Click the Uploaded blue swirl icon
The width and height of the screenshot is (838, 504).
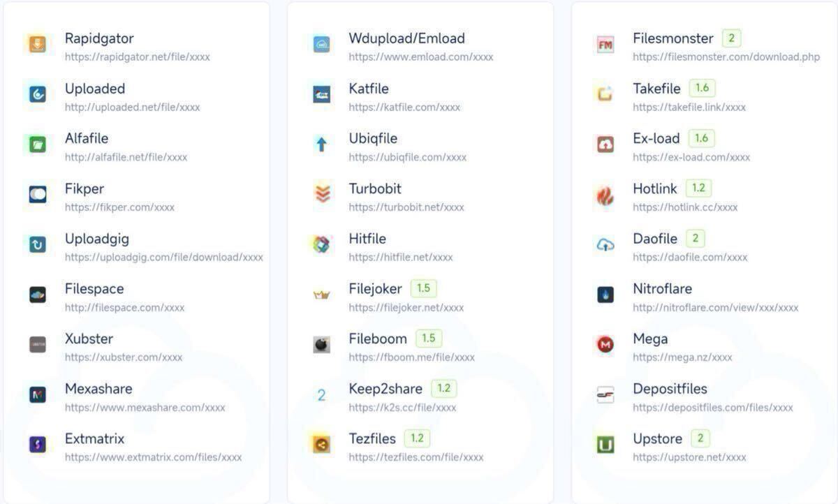pyautogui.click(x=38, y=94)
